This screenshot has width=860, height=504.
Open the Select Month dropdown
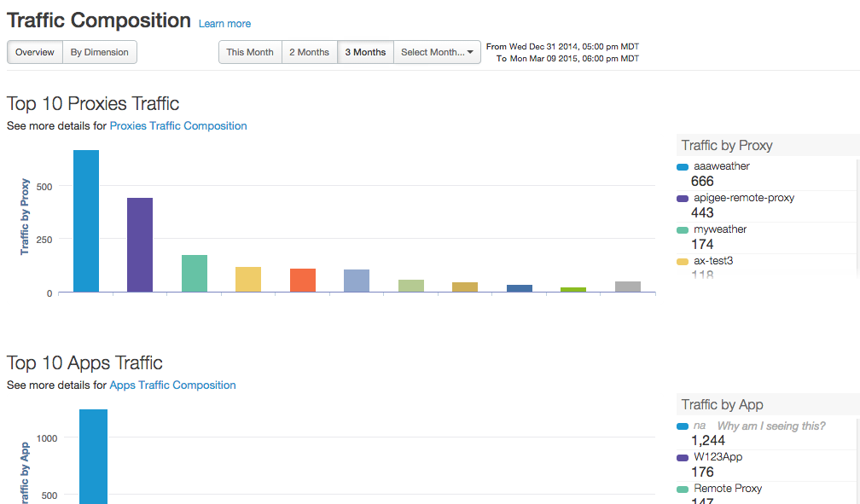click(x=437, y=52)
